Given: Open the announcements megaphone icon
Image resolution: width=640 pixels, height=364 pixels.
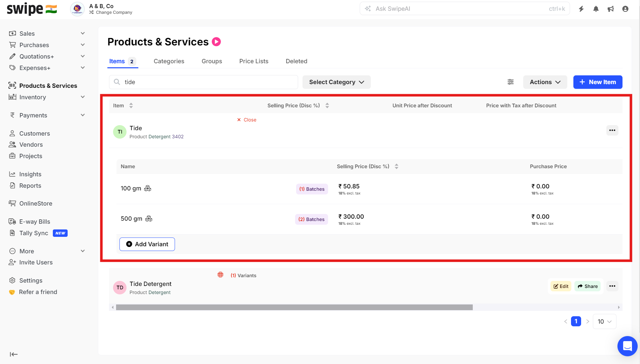Looking at the screenshot, I should [611, 9].
